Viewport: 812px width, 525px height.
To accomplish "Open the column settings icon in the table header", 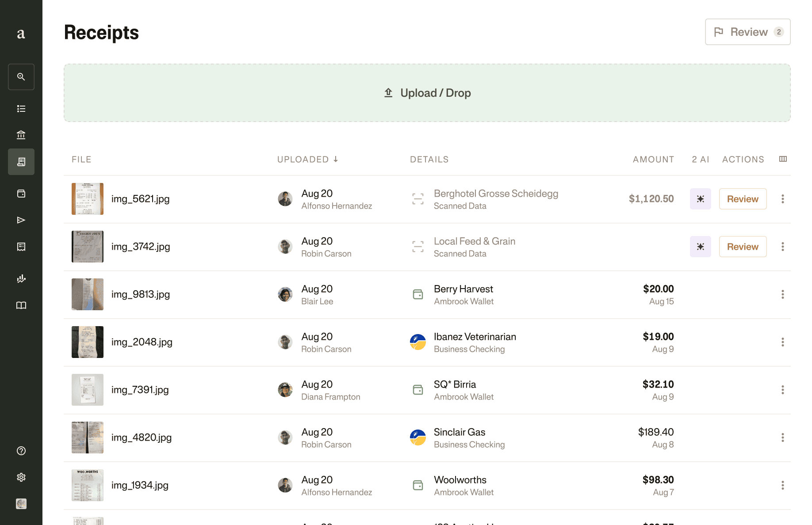I will click(783, 159).
